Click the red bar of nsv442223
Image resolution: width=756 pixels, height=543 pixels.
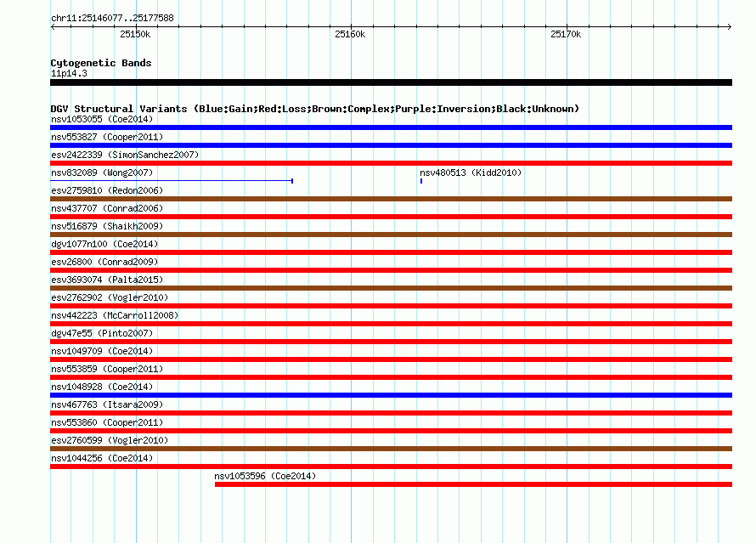coord(391,324)
